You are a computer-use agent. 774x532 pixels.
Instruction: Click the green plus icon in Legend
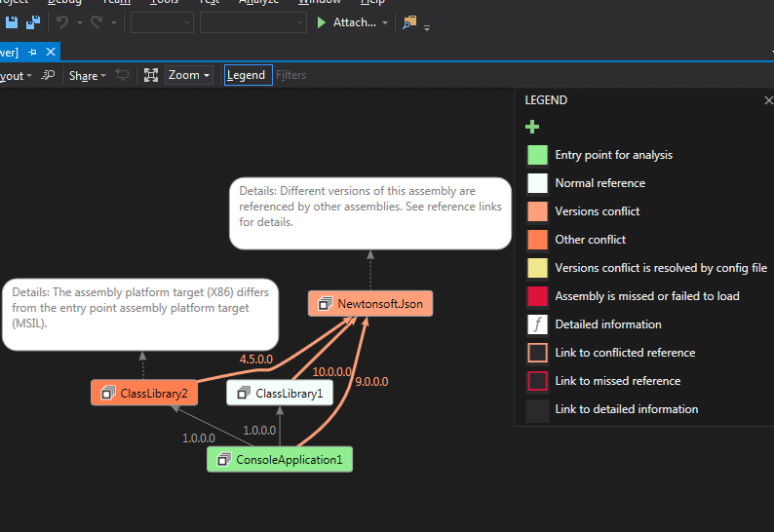[x=532, y=127]
